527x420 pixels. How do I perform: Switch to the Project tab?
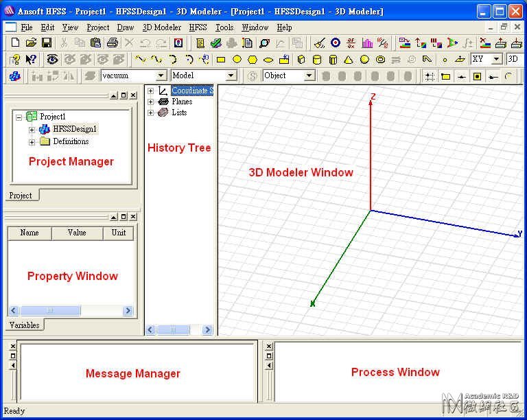click(x=21, y=196)
